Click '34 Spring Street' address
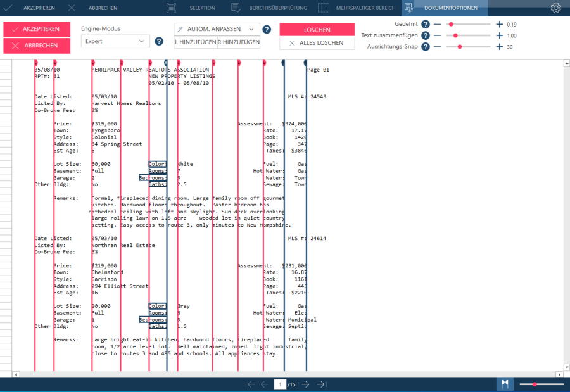This screenshot has width=570, height=392. pyautogui.click(x=117, y=144)
